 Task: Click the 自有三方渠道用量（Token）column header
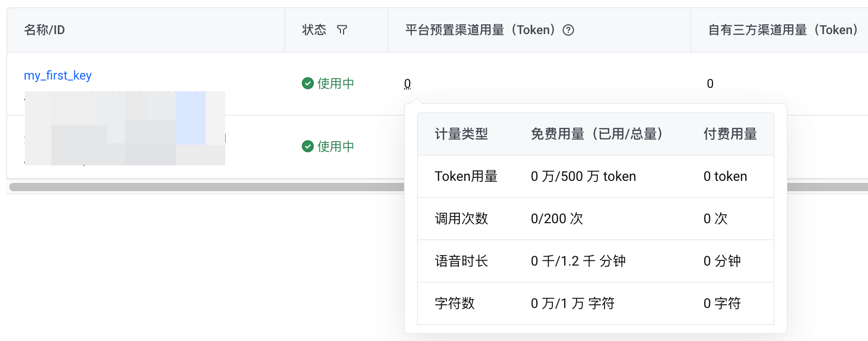coord(782,30)
